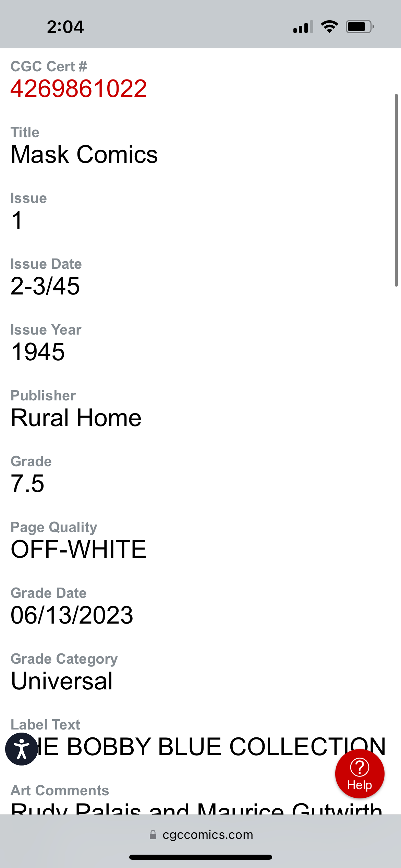This screenshot has height=868, width=401.
Task: Tap the 06/13/2023 grade date
Action: pos(72,615)
